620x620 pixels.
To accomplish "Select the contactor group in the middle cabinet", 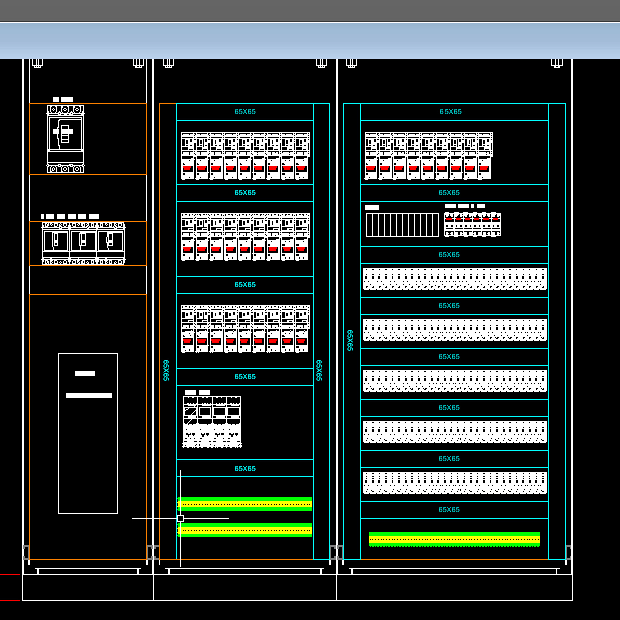I will pyautogui.click(x=212, y=421).
